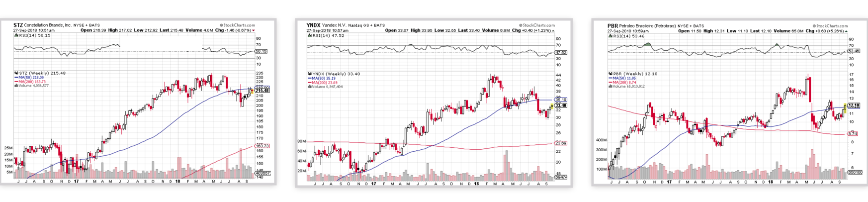Click the red 23.69 price tag on YNDX axis
The image size is (868, 202).
[561, 143]
